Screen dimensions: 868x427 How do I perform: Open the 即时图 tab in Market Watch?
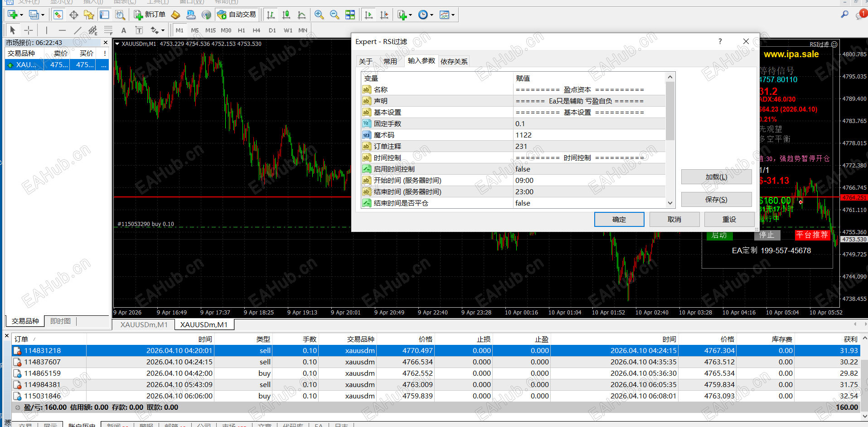click(60, 321)
